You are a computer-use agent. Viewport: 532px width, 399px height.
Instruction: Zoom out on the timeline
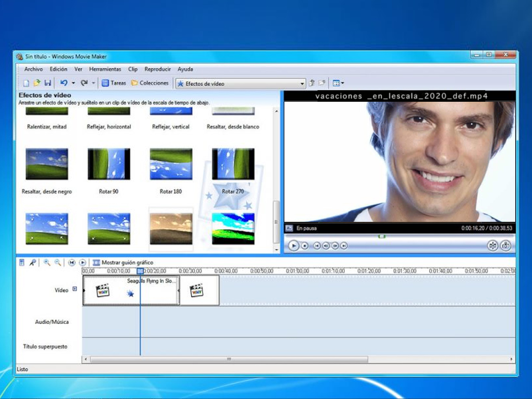pos(58,263)
